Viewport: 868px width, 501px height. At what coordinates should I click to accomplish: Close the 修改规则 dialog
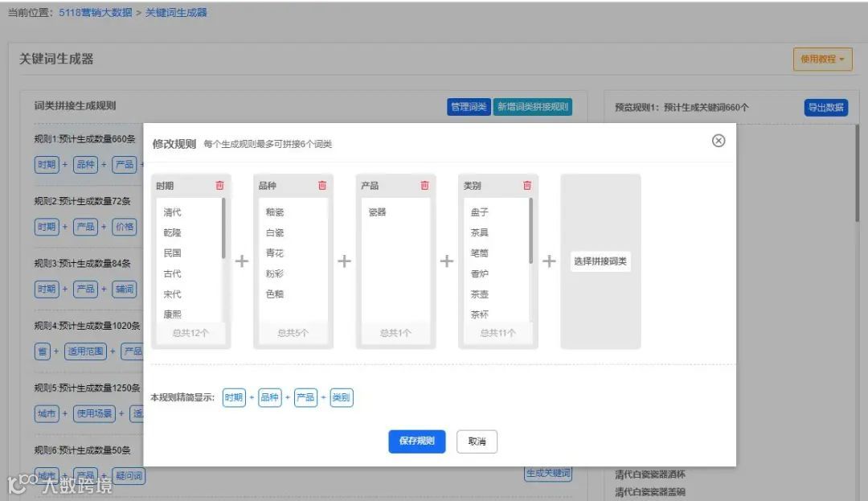(x=719, y=141)
